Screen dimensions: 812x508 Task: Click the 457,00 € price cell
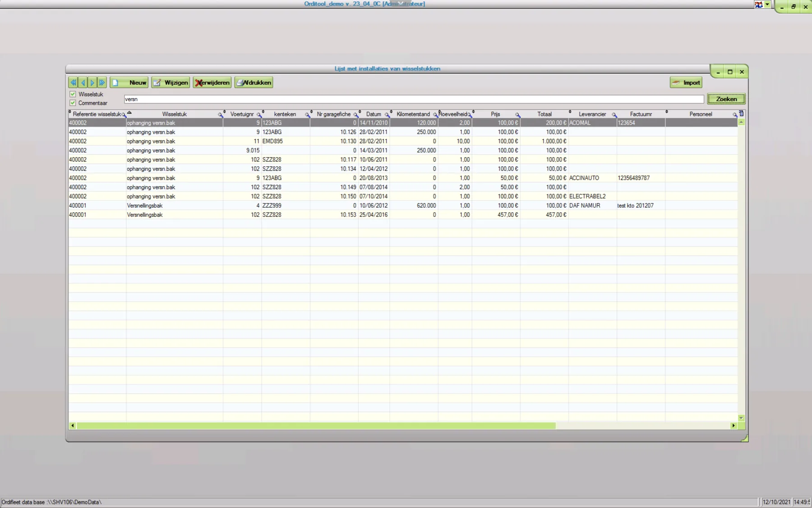coord(496,215)
